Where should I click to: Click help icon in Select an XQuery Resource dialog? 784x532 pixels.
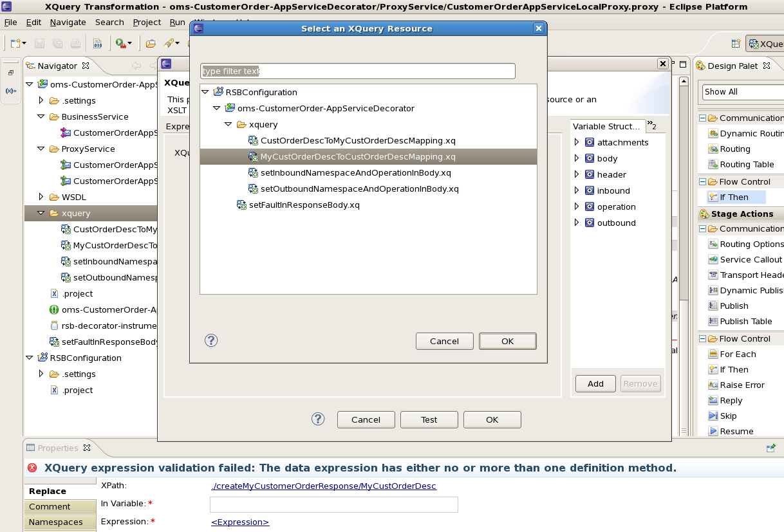coord(211,340)
